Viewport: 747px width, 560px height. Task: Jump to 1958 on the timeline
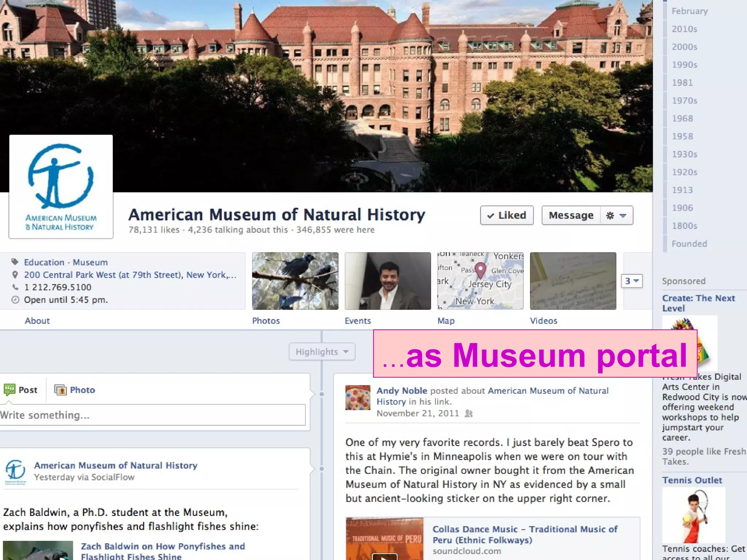682,136
